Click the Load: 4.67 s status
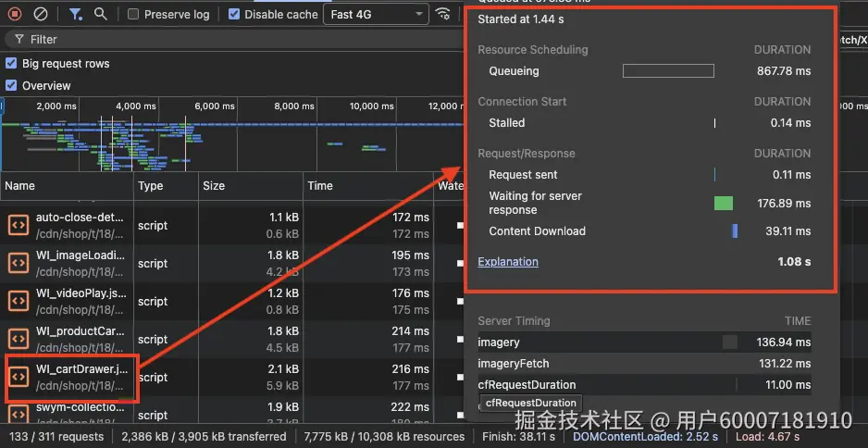The image size is (868, 448). (767, 436)
